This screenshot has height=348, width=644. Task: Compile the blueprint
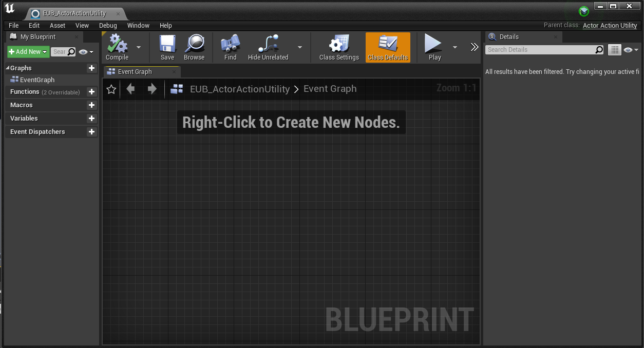[x=117, y=47]
